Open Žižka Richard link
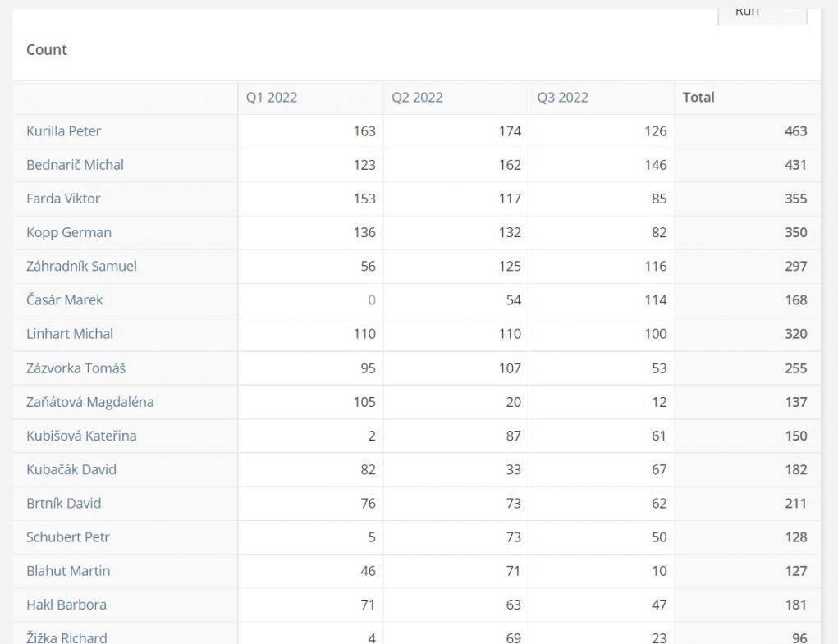838x644 pixels. coord(66,637)
